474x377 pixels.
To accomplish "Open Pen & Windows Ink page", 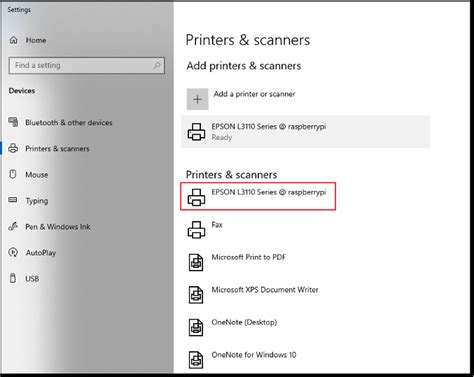I will 58,227.
